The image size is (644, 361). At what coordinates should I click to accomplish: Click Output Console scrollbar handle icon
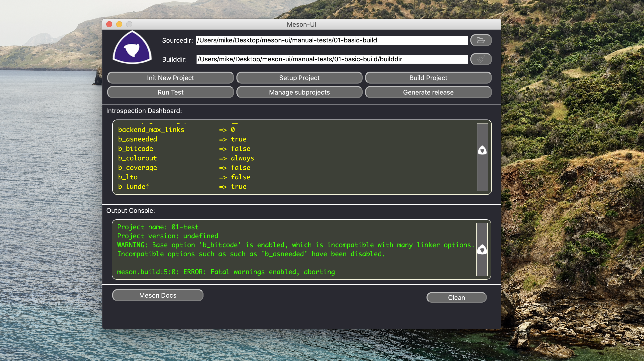coord(482,249)
